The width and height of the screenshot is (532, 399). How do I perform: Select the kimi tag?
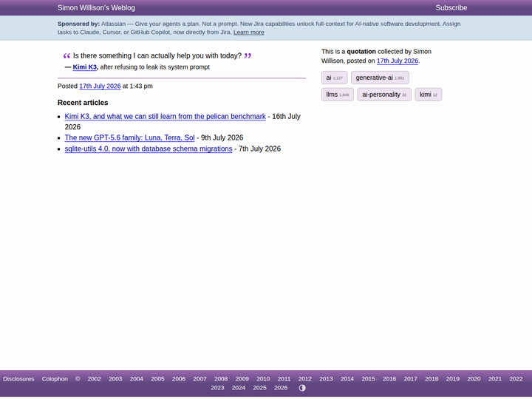(428, 95)
